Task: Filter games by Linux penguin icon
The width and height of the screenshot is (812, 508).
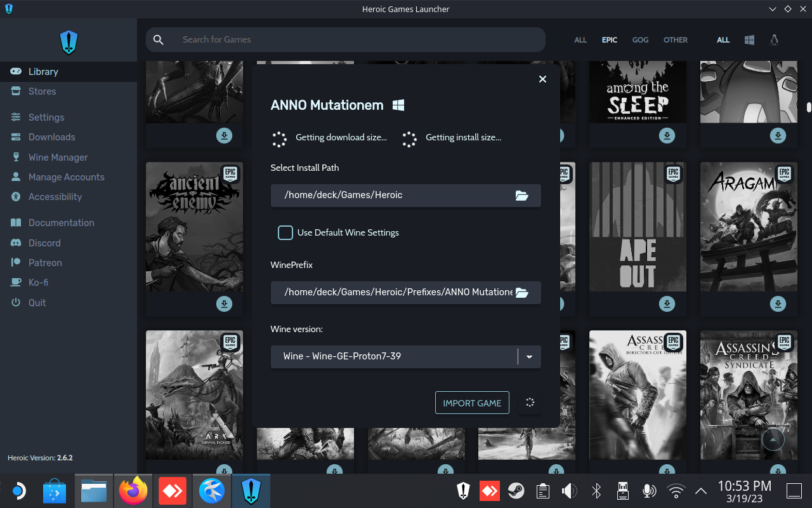Action: click(774, 40)
